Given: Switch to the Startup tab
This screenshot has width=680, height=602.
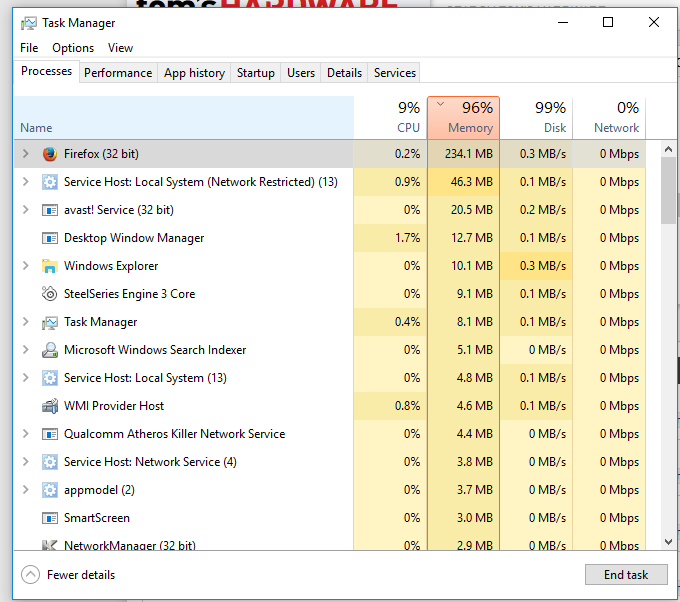Looking at the screenshot, I should (x=255, y=73).
